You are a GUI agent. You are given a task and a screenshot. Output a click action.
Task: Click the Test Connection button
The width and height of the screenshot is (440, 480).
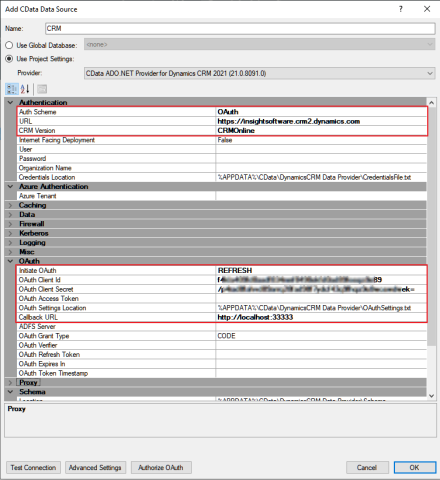coord(33,468)
